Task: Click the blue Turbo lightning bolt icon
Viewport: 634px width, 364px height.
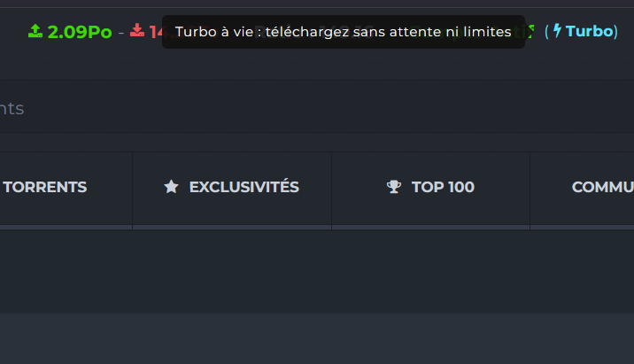Action: tap(557, 31)
